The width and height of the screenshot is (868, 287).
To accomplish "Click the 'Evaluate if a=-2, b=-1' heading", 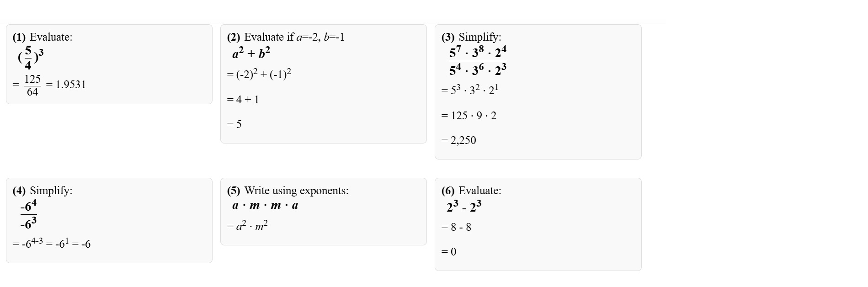I will [x=286, y=37].
